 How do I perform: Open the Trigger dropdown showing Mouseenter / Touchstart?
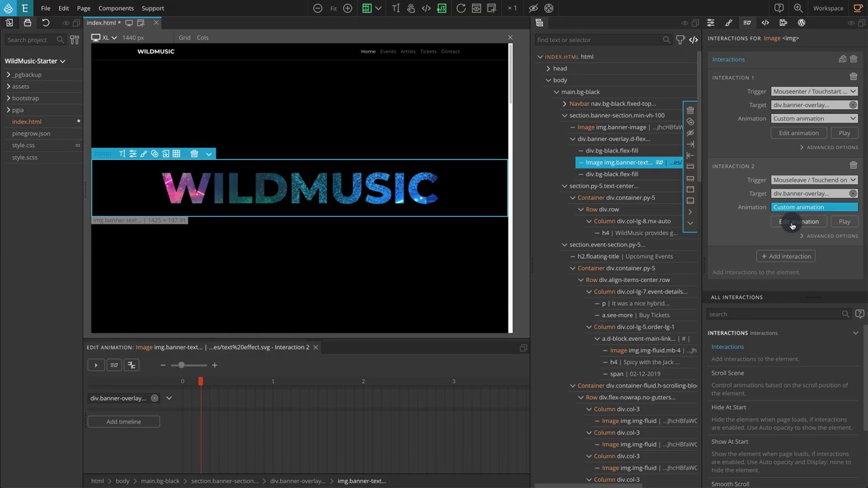point(814,91)
